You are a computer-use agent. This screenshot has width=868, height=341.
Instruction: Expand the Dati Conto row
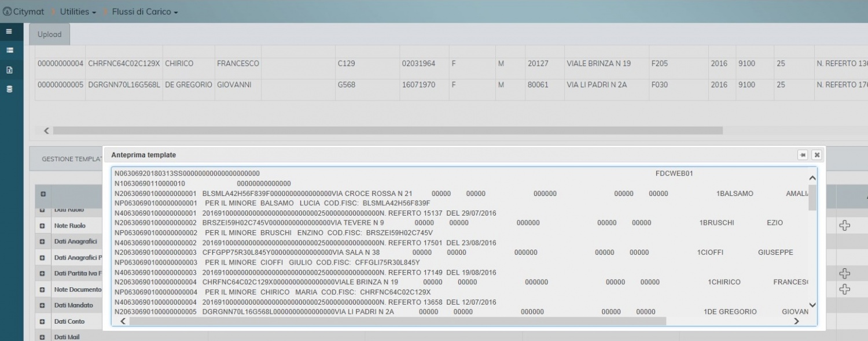click(42, 321)
